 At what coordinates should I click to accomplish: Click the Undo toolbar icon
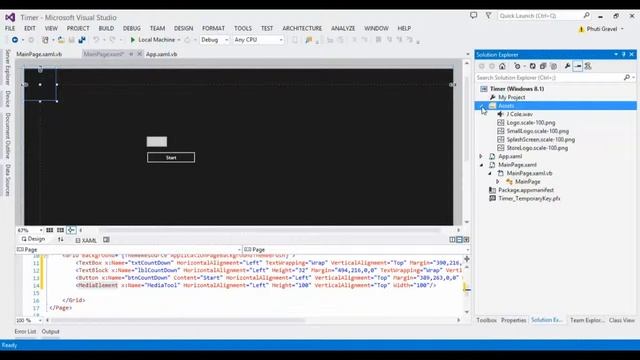96,40
